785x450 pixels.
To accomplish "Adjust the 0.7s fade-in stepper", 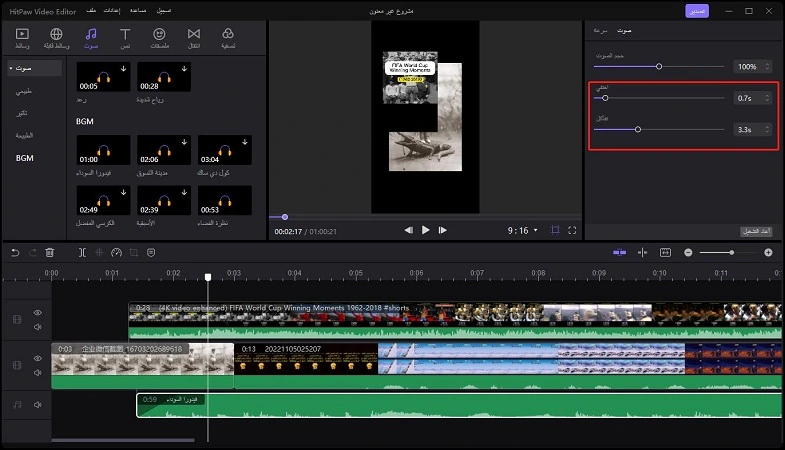I will point(767,98).
